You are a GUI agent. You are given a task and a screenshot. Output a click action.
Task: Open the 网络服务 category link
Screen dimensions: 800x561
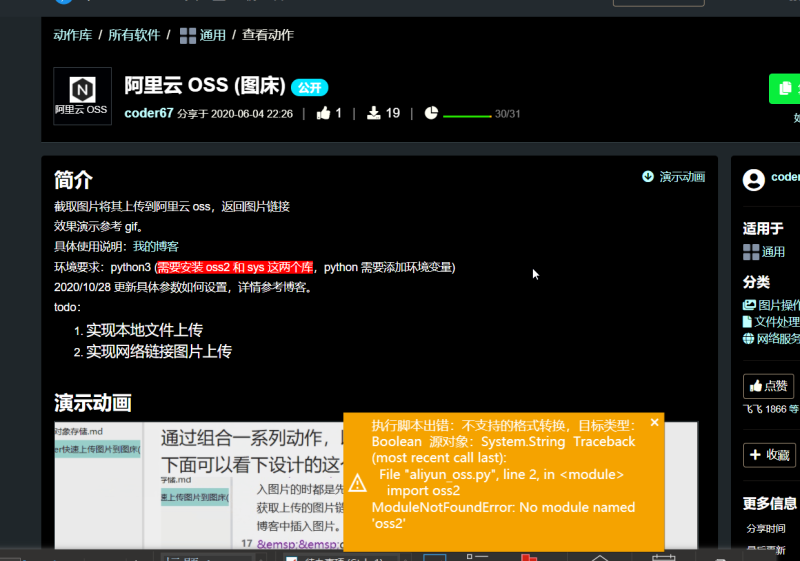point(771,339)
